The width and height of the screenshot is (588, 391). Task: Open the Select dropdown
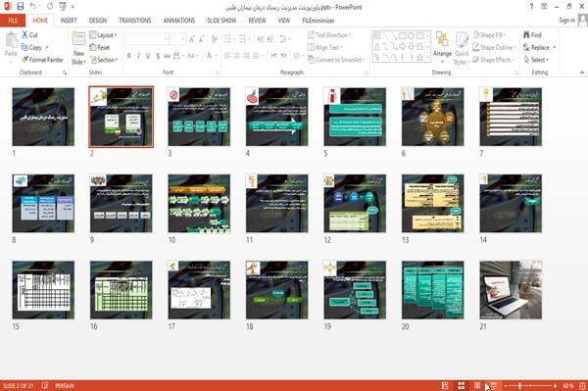tap(537, 60)
